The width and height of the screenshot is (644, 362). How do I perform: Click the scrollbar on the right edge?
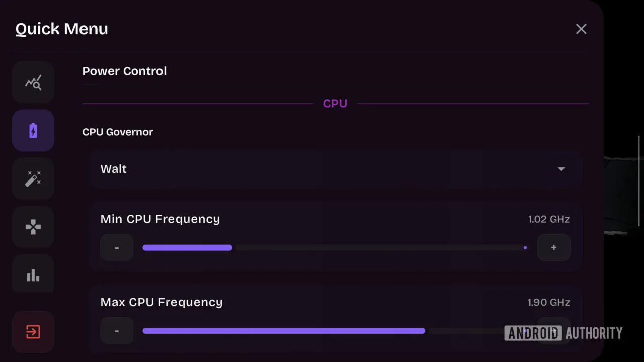(639, 181)
